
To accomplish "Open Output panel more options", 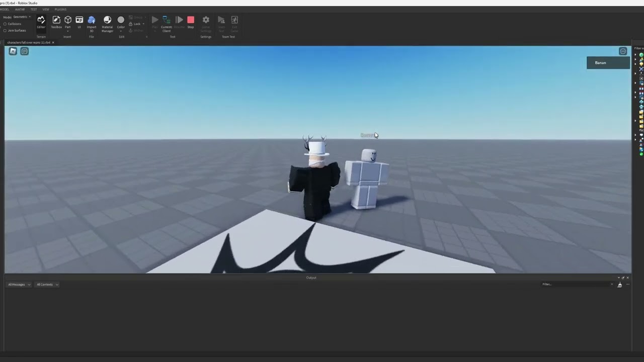I will coord(627,285).
